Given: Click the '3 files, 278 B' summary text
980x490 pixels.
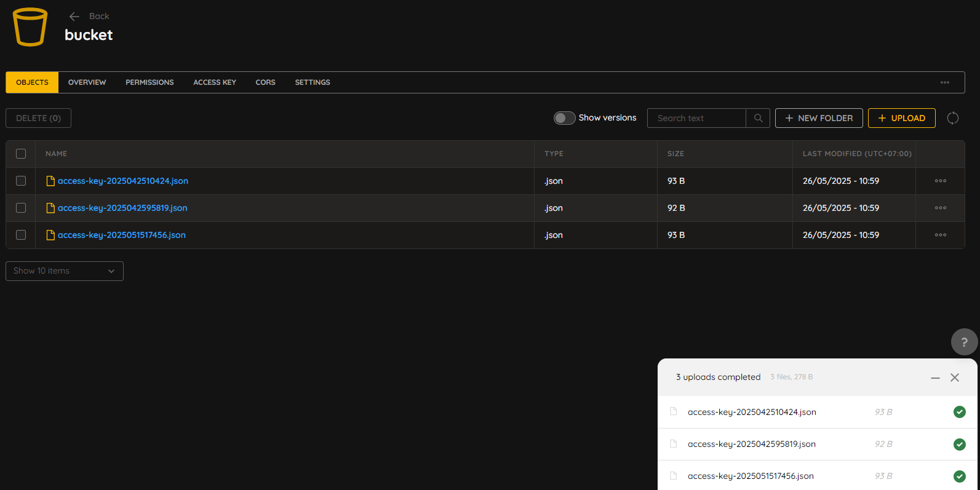Looking at the screenshot, I should tap(792, 377).
